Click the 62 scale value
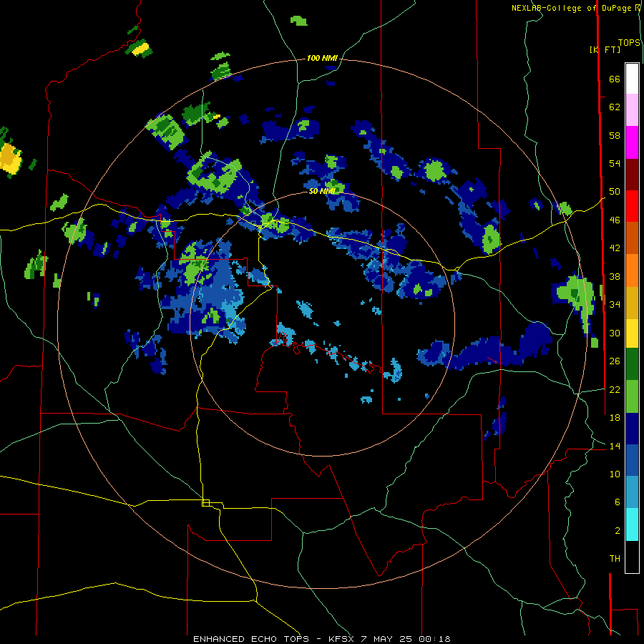The width and height of the screenshot is (644, 644). [615, 107]
